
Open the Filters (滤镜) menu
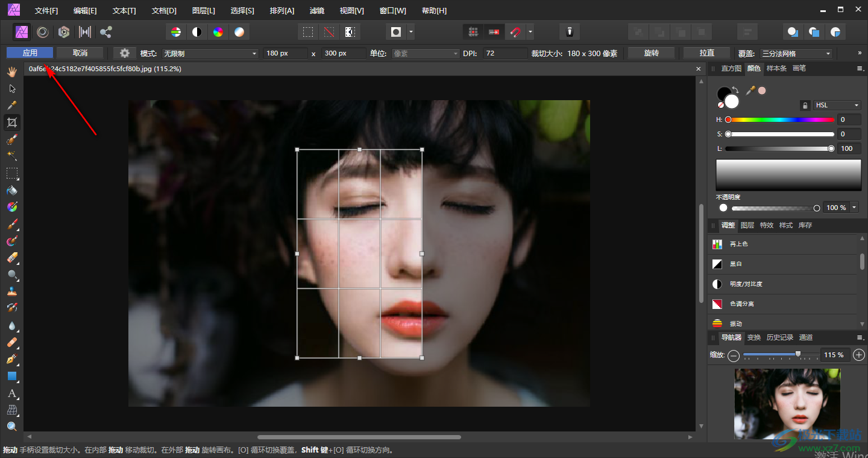[x=316, y=11]
